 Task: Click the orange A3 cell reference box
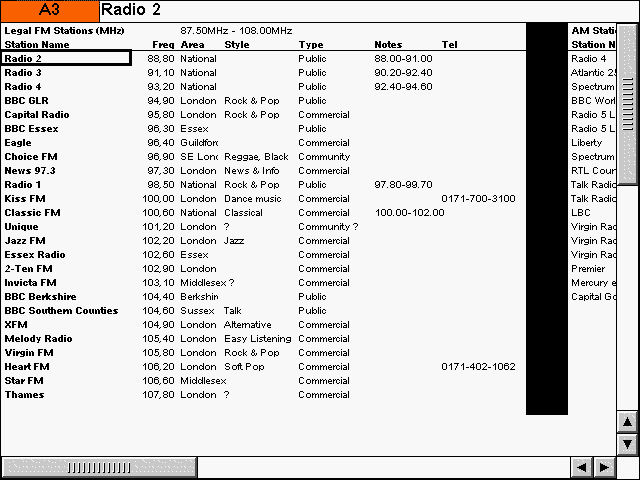pos(50,10)
